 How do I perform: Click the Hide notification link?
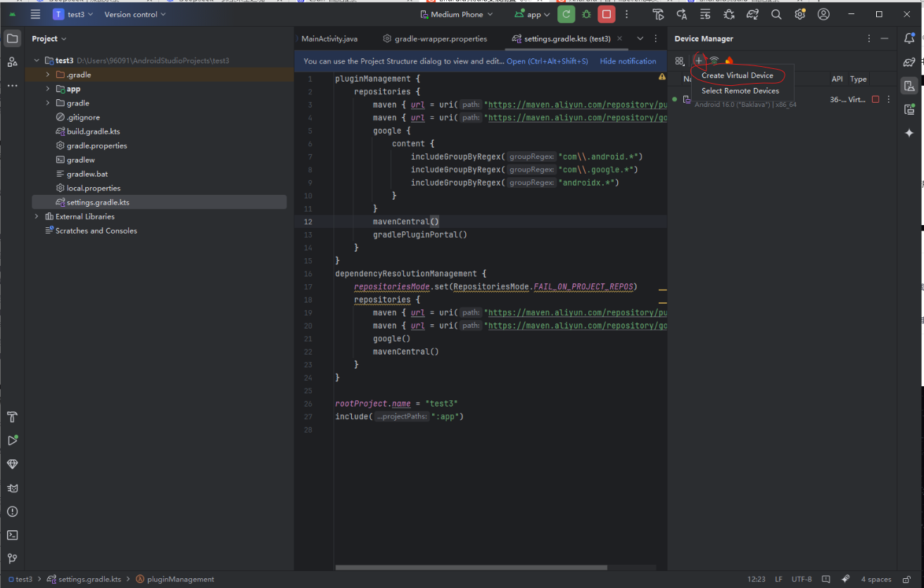pos(628,61)
